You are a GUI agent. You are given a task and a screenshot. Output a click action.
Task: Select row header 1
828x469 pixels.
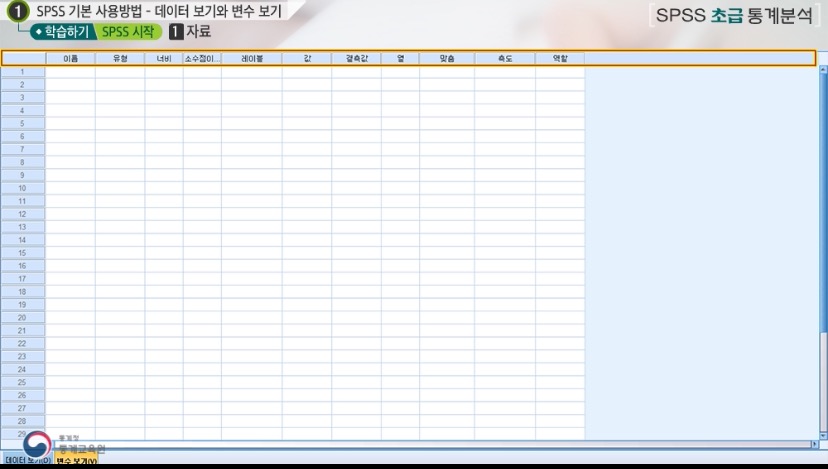point(23,71)
